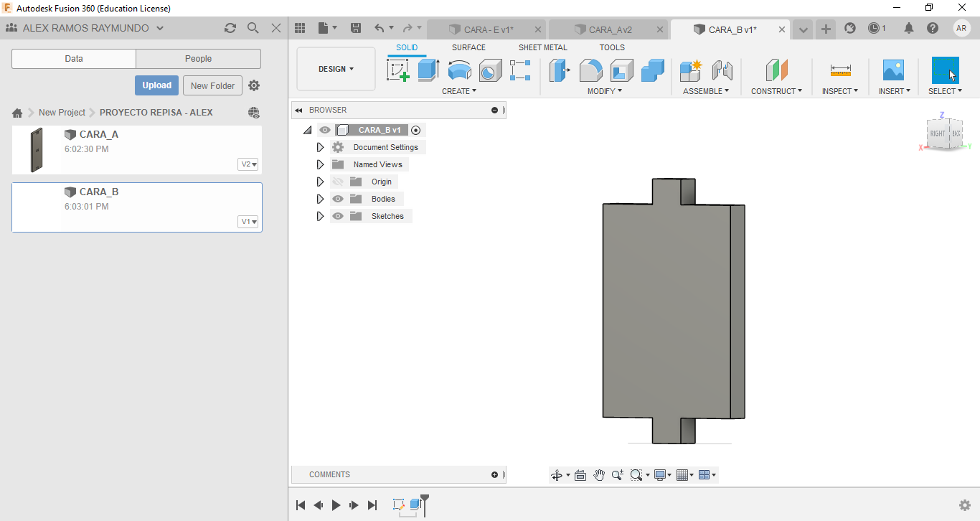
Task: Click the Refresh icon in data panel
Action: point(230,28)
